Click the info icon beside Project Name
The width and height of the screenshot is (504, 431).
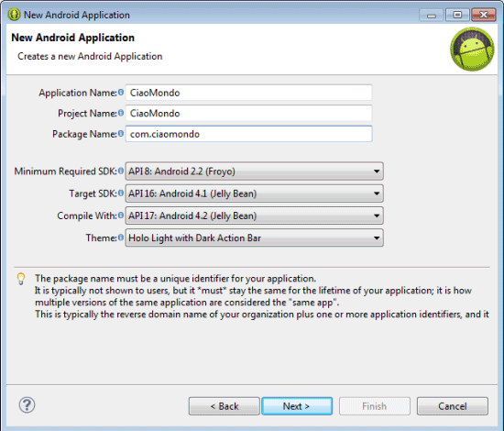tap(121, 113)
